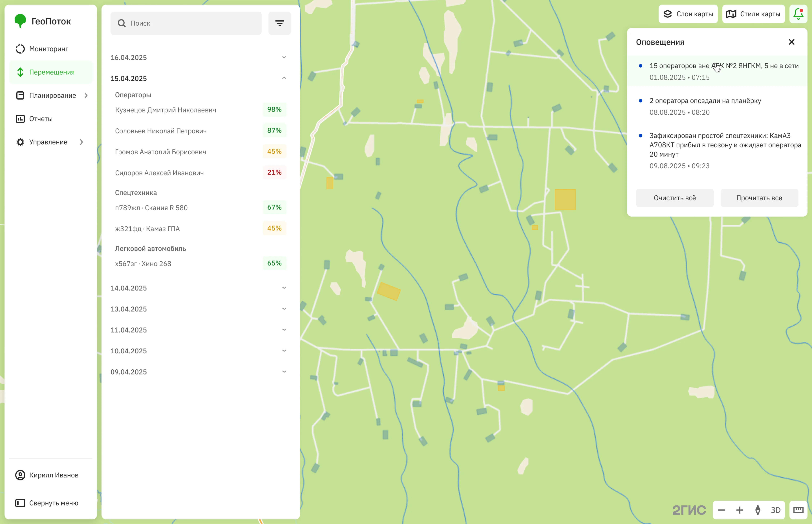Close the Оповещения panel
812x524 pixels.
coord(792,42)
